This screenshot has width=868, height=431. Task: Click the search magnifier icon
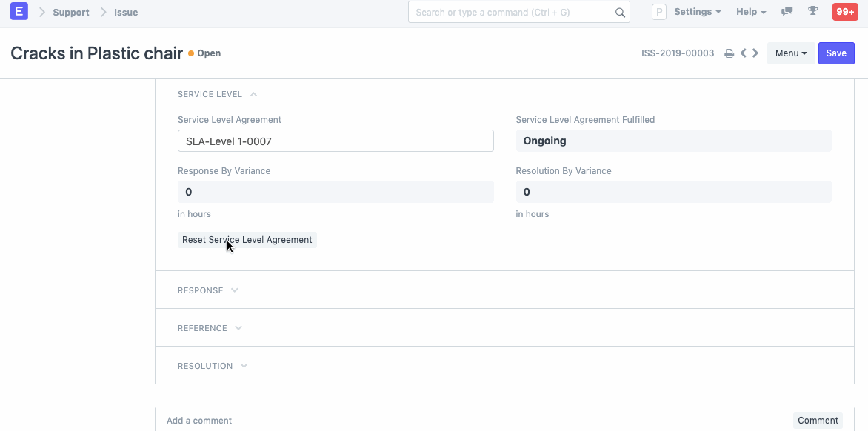(620, 13)
